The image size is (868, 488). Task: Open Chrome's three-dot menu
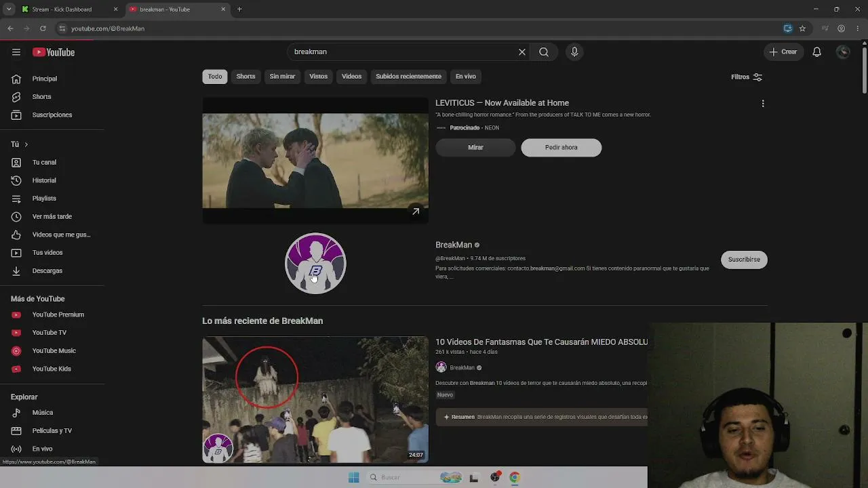(x=858, y=28)
